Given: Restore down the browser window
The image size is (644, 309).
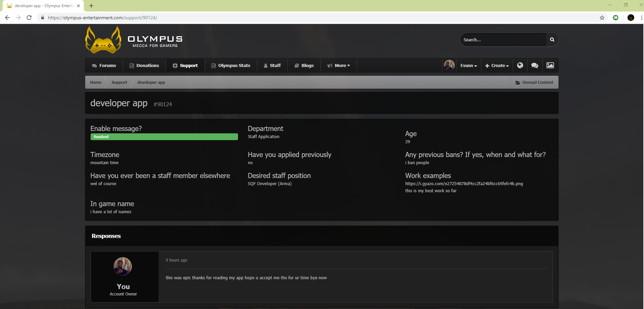Looking at the screenshot, I should 626,5.
